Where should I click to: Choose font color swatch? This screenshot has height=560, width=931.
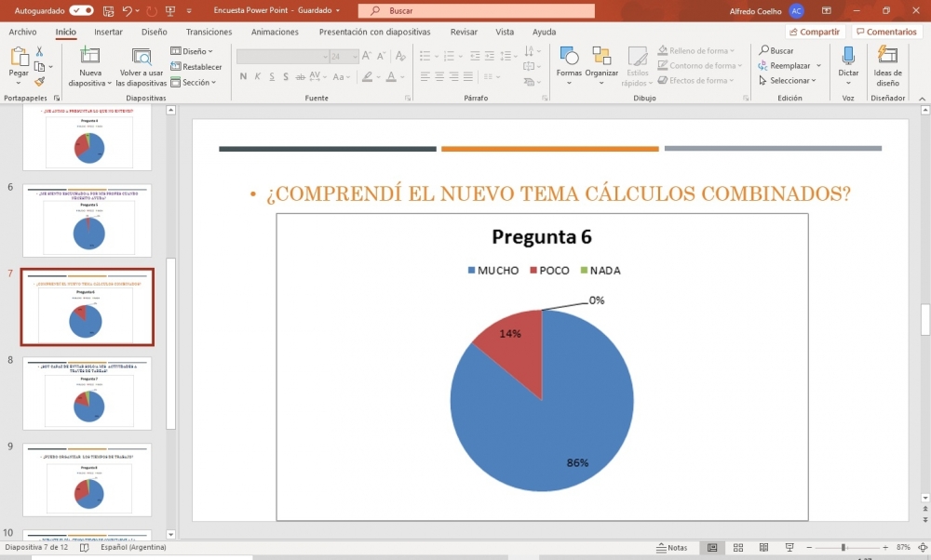click(x=391, y=76)
